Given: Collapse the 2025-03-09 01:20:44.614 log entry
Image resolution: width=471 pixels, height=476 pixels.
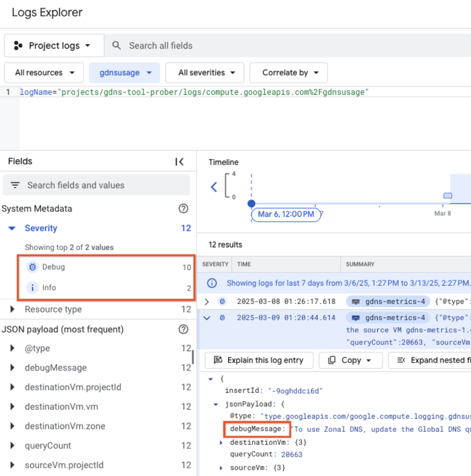Looking at the screenshot, I should pyautogui.click(x=207, y=318).
